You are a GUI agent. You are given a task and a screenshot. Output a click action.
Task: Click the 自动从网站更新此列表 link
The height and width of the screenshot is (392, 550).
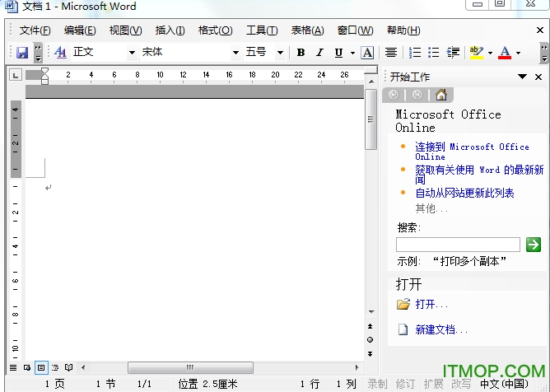(x=464, y=193)
